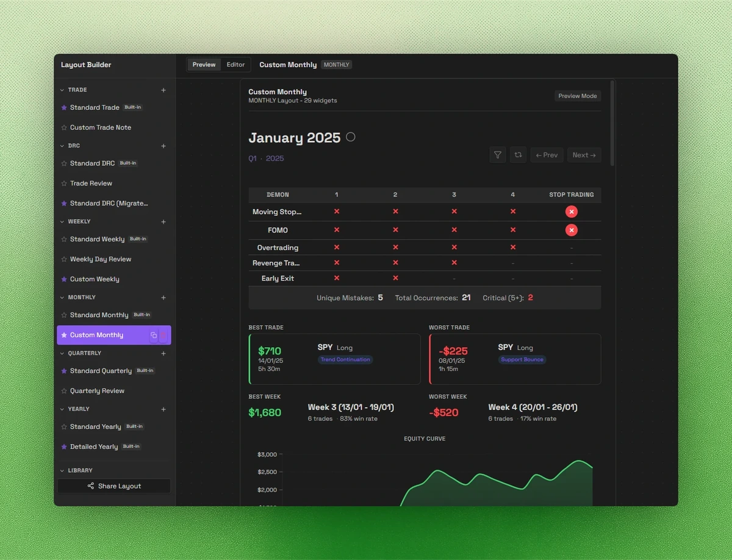The width and height of the screenshot is (732, 560).
Task: Click the Week 3 (13/01 - 19/01) label
Action: click(x=351, y=407)
